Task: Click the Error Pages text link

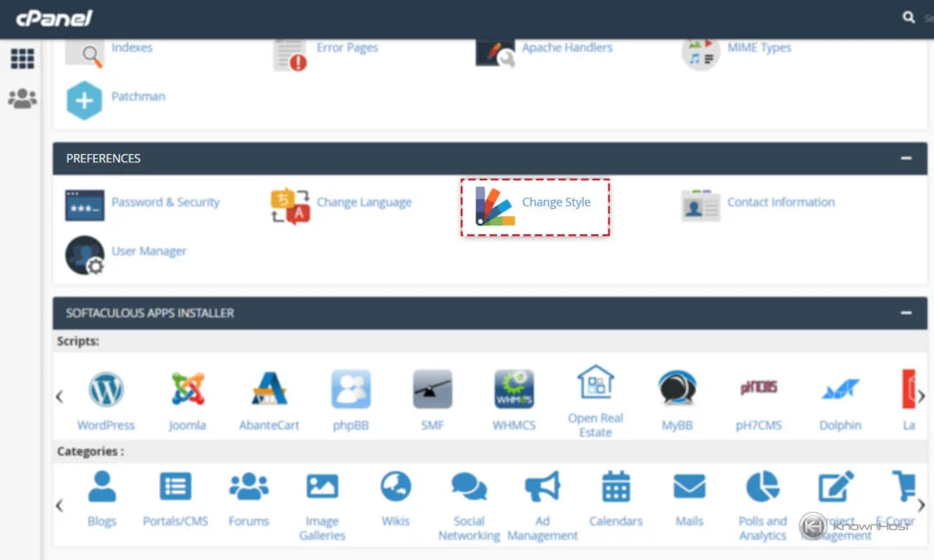Action: (x=348, y=47)
